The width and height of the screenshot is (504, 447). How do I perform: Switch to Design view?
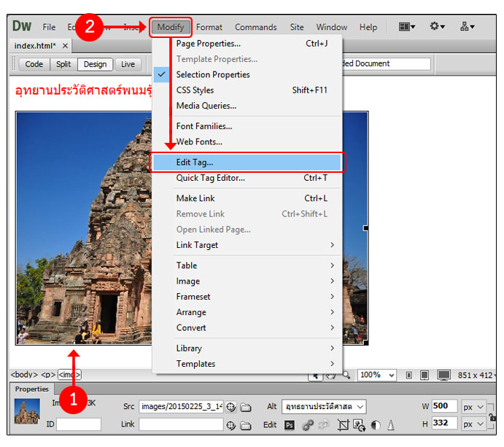(x=95, y=64)
